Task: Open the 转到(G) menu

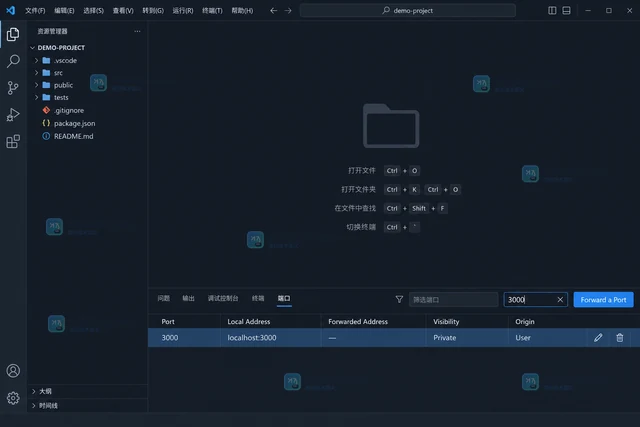Action: click(153, 11)
